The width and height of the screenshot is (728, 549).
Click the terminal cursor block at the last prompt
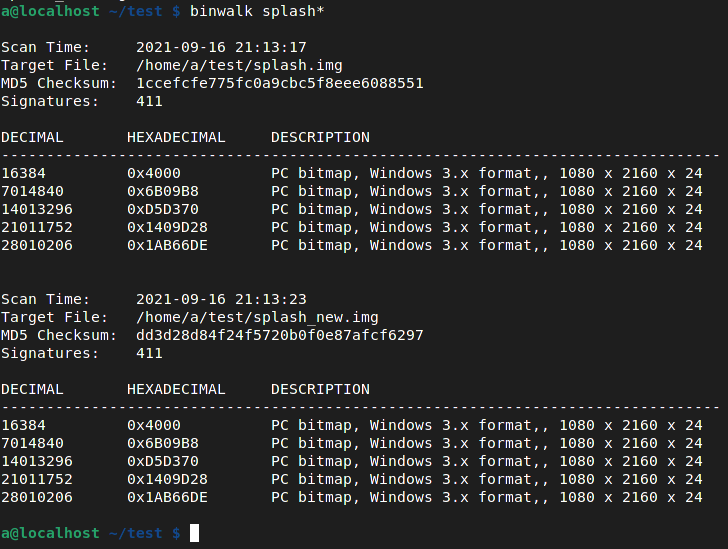(194, 533)
